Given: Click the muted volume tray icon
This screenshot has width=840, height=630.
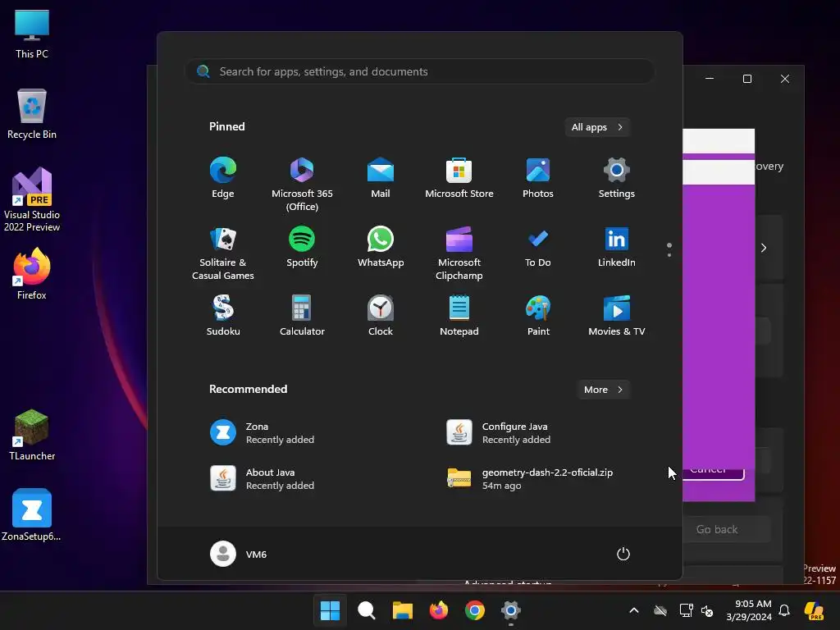Looking at the screenshot, I should pos(707,610).
